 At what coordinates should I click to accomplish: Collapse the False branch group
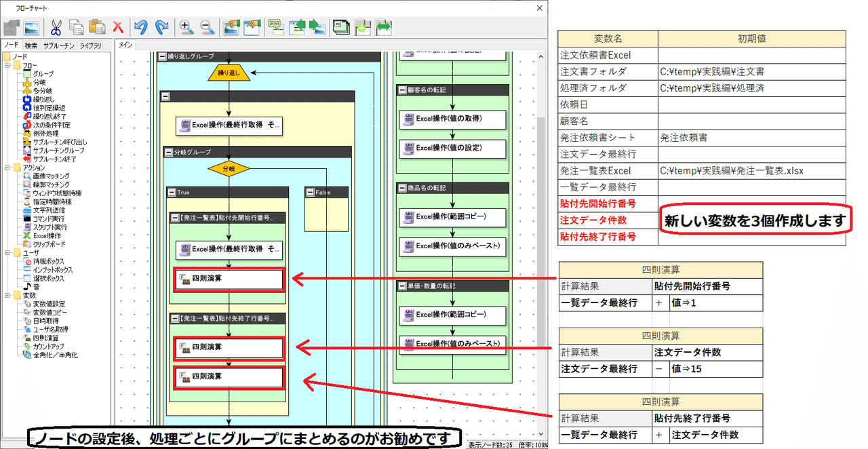click(x=309, y=193)
